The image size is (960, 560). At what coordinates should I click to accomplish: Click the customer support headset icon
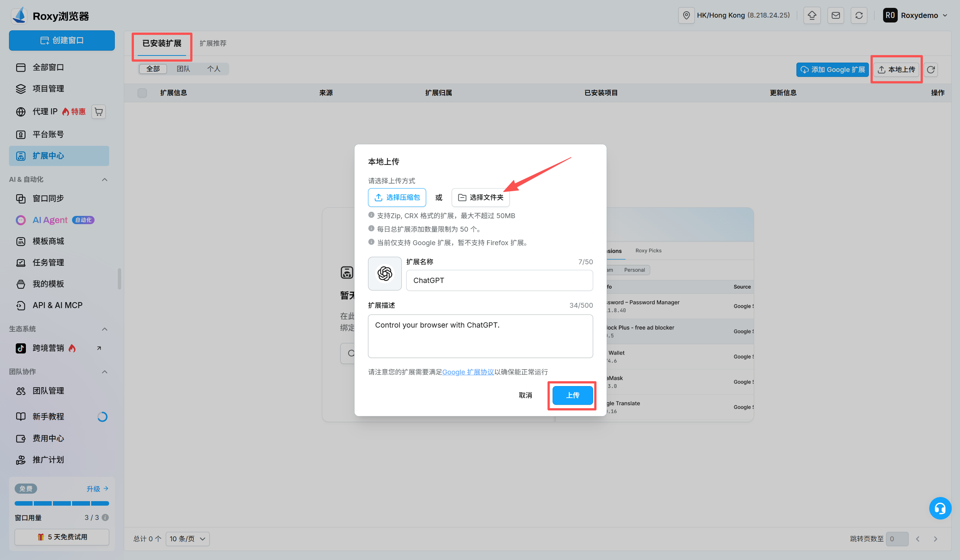(x=940, y=508)
